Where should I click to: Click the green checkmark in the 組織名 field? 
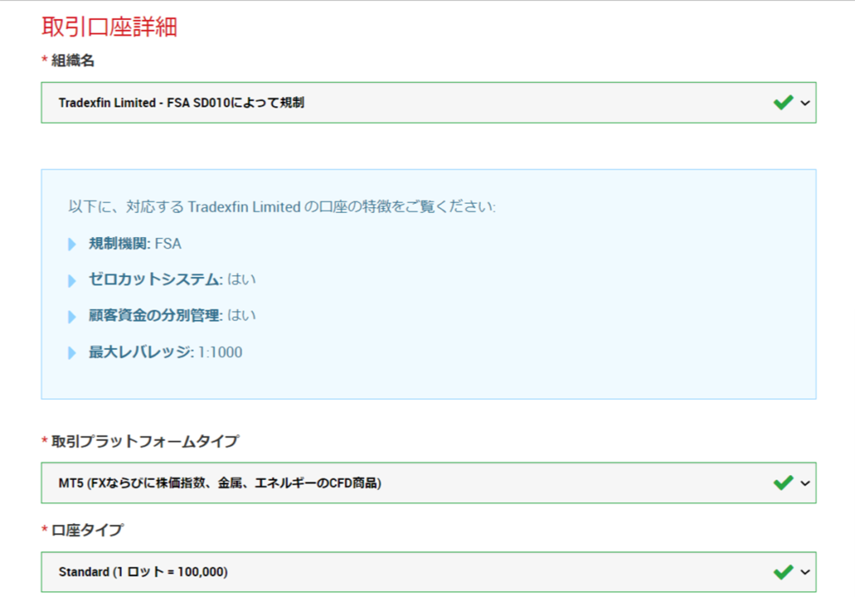[x=783, y=102]
